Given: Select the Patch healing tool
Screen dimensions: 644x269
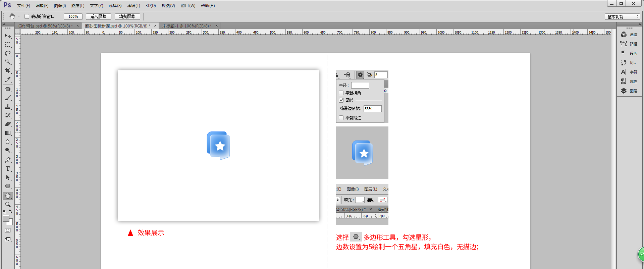Looking at the screenshot, I should click(x=8, y=89).
